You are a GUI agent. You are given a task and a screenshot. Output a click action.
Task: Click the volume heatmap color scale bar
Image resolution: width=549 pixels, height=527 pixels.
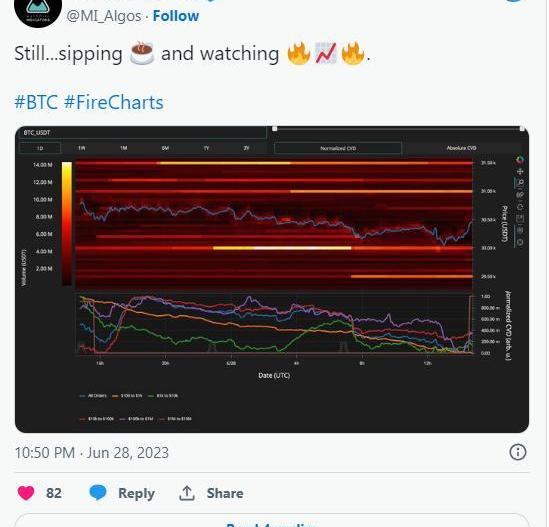(x=67, y=223)
